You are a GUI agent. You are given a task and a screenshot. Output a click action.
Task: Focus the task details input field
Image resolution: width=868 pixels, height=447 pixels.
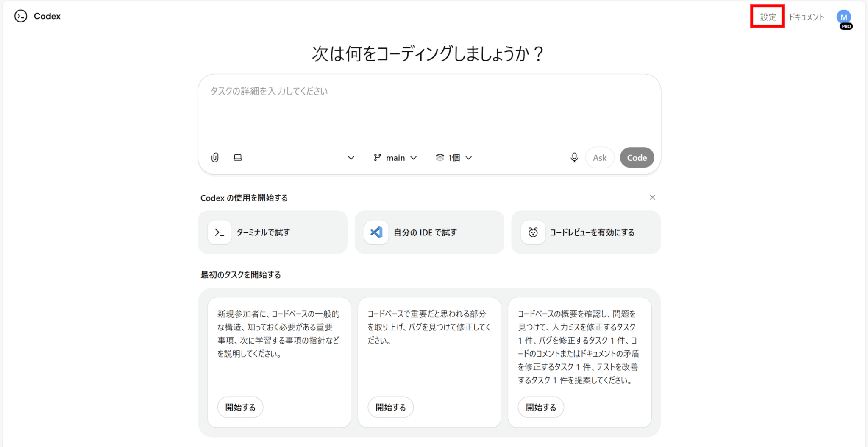click(429, 110)
